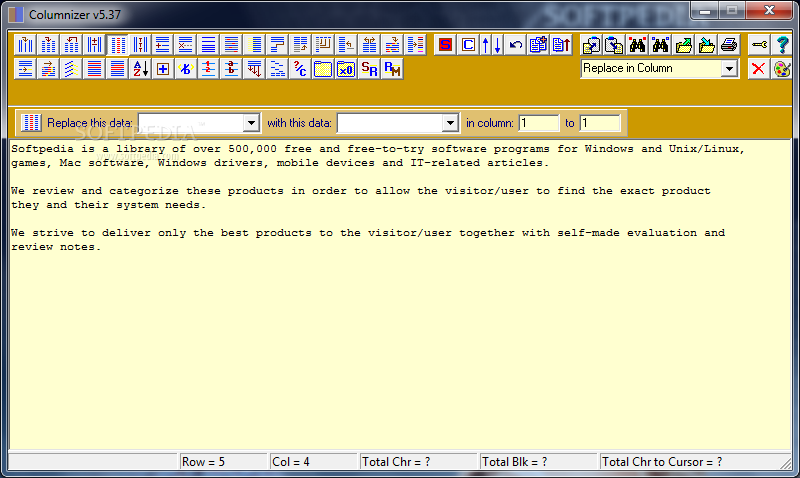Click the first toolbar icon with arrow into columns
Screen dimensions: 800x478
pos(25,45)
